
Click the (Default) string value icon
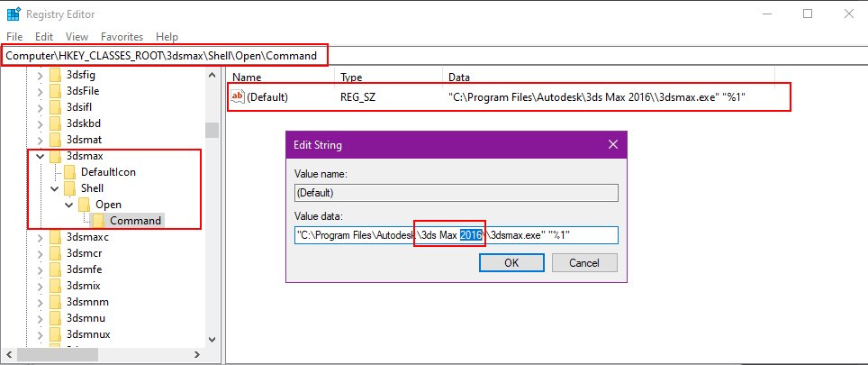point(238,96)
